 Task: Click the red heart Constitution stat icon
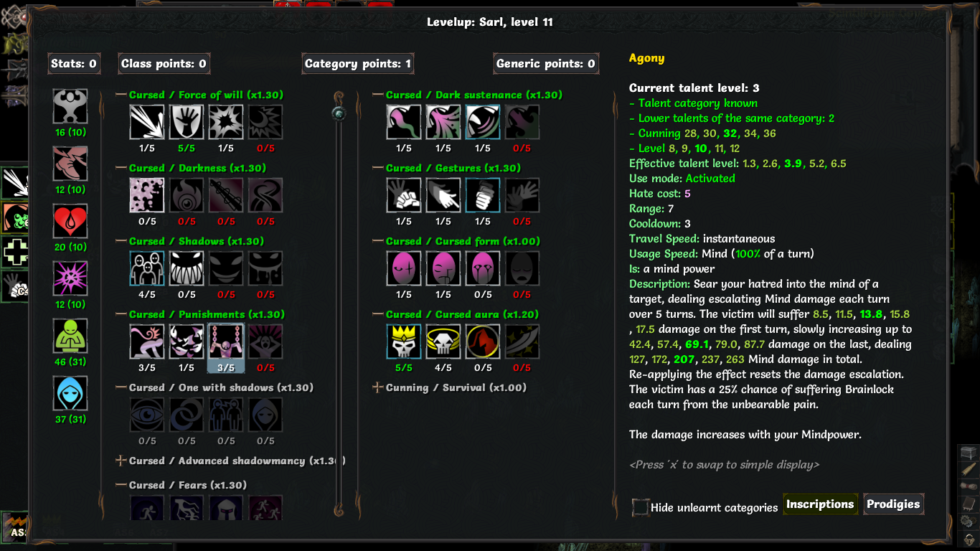click(70, 222)
